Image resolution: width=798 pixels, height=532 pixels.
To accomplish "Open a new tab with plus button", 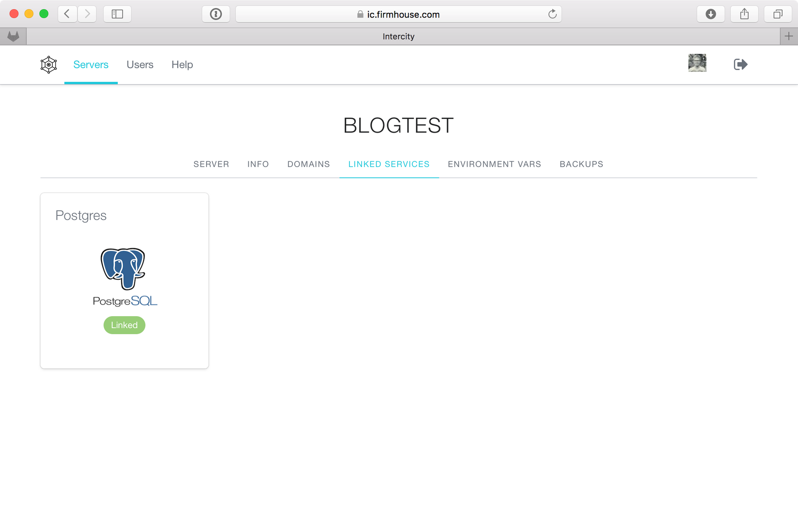I will [x=789, y=36].
